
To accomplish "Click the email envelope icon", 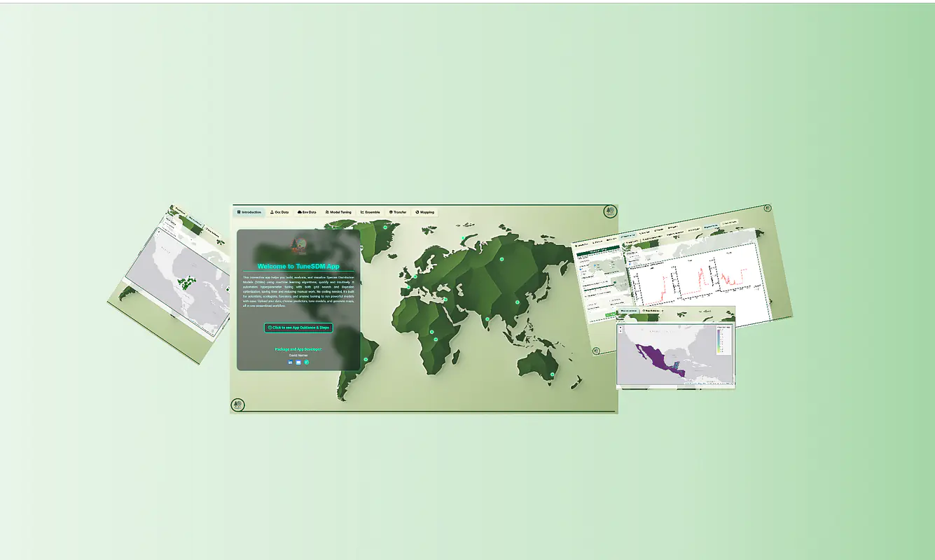I will coord(298,363).
